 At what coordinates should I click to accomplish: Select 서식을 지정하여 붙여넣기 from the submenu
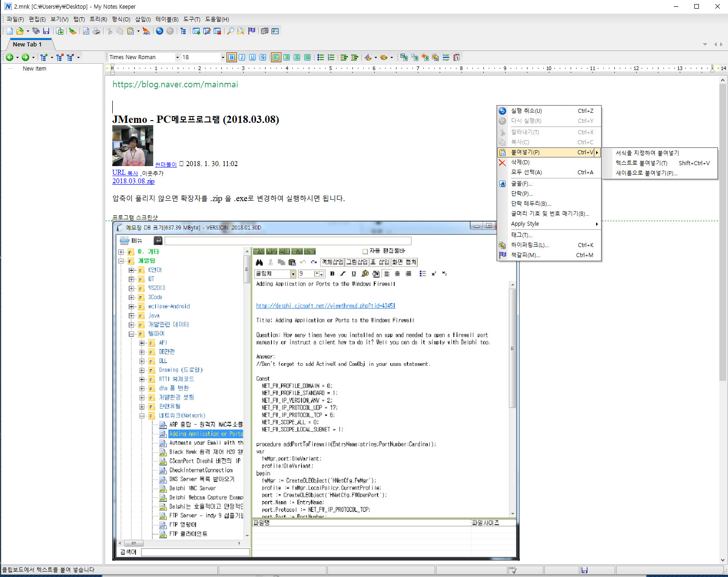click(x=659, y=153)
